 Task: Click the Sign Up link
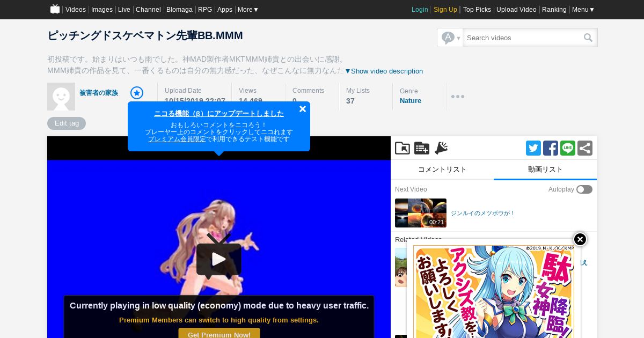(x=445, y=10)
